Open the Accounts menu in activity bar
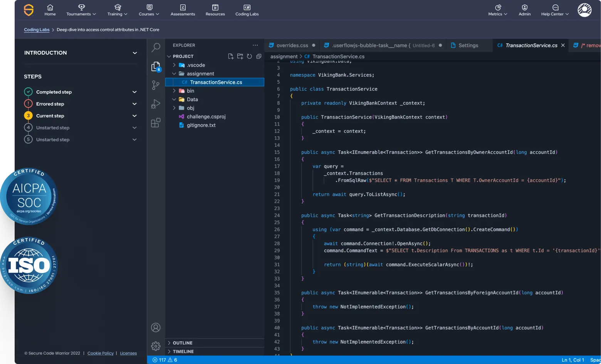This screenshot has width=601, height=364. (156, 327)
